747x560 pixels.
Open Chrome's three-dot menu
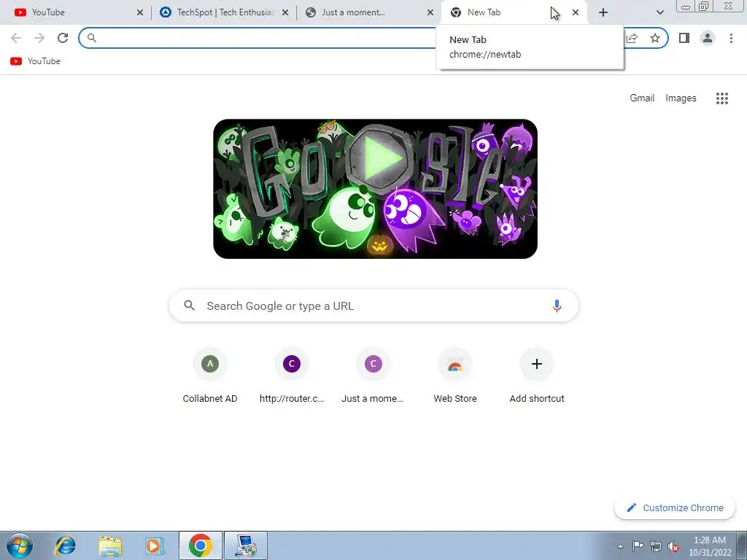point(731,38)
